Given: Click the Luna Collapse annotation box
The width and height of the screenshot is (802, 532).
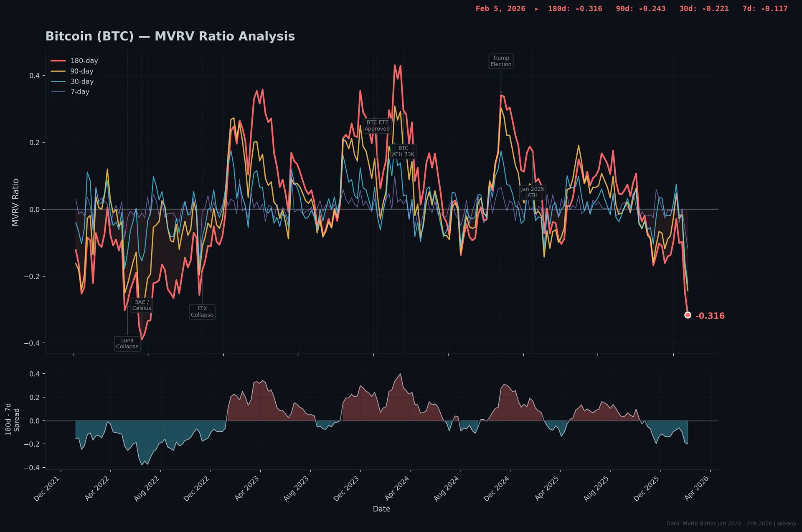Looking at the screenshot, I should point(127,344).
